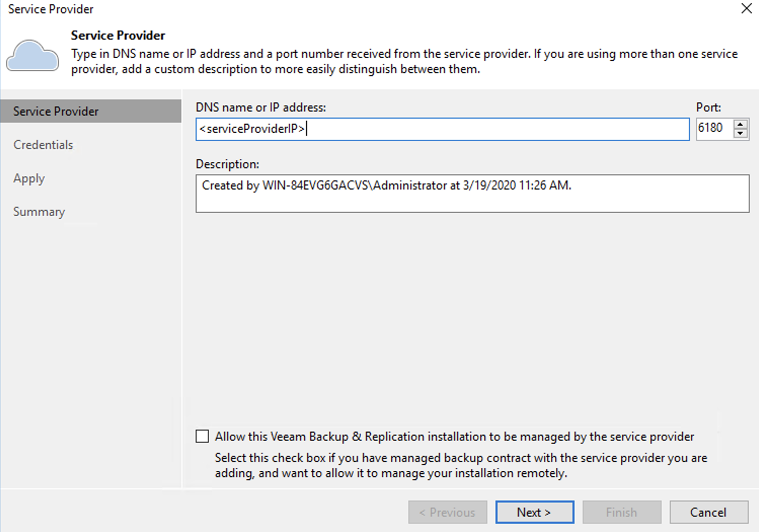Screen dimensions: 759x532
Task: Enable managed by service provider checkbox
Action: [202, 436]
